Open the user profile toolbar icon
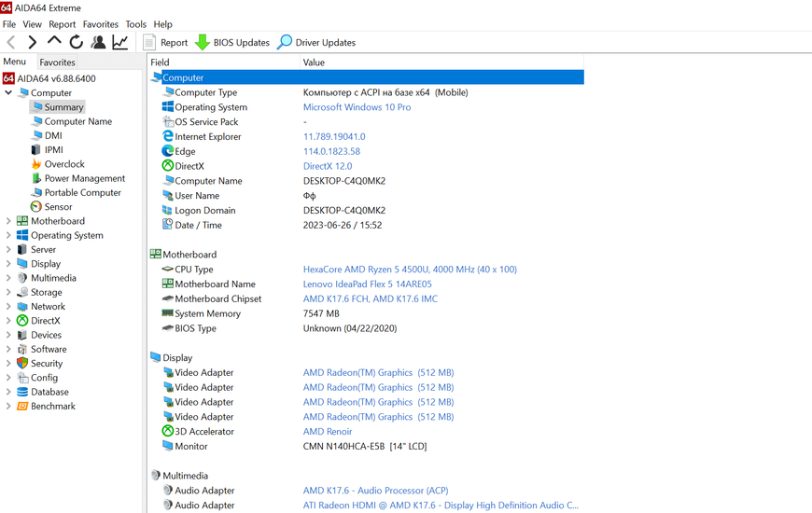Screen dimensions: 812x513 pos(98,42)
